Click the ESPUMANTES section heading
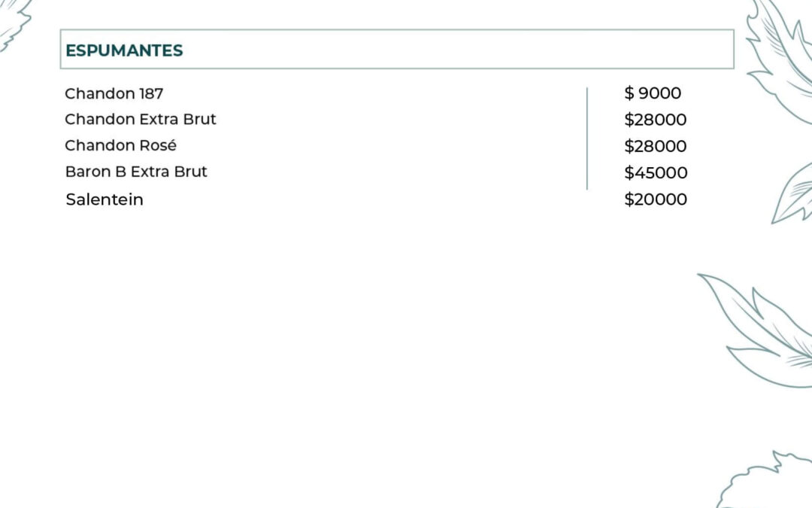The height and width of the screenshot is (508, 812). click(x=124, y=50)
